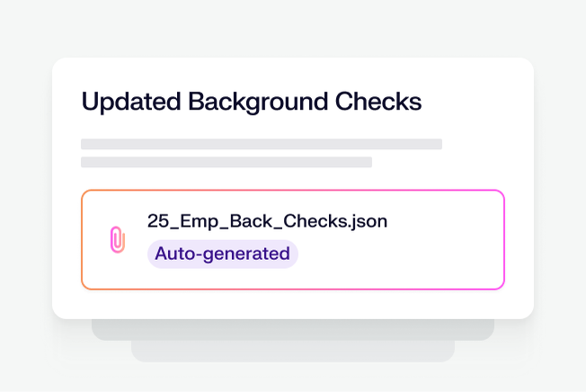Viewport: 586px width, 392px height.
Task: Click the pink right edge of the attachment box
Action: pyautogui.click(x=504, y=239)
